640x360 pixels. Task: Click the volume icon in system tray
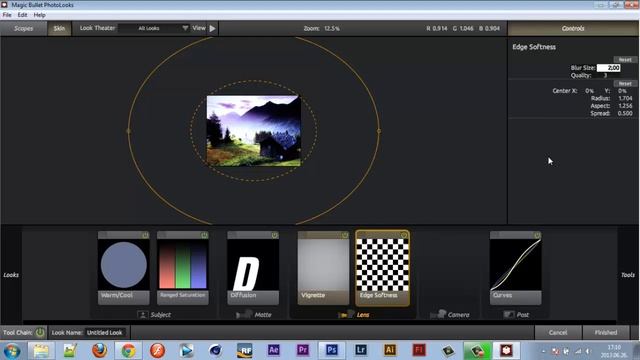pos(588,351)
